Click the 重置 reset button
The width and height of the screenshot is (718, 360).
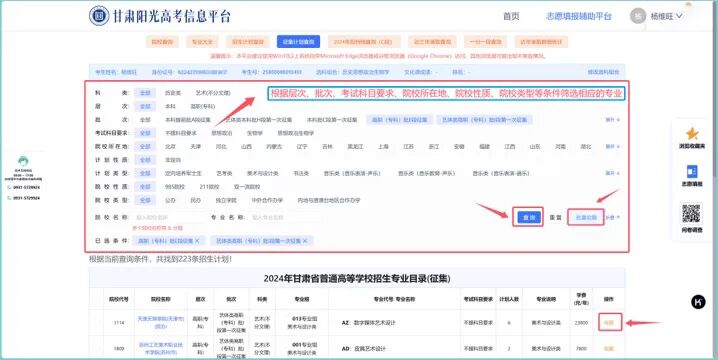pyautogui.click(x=555, y=218)
